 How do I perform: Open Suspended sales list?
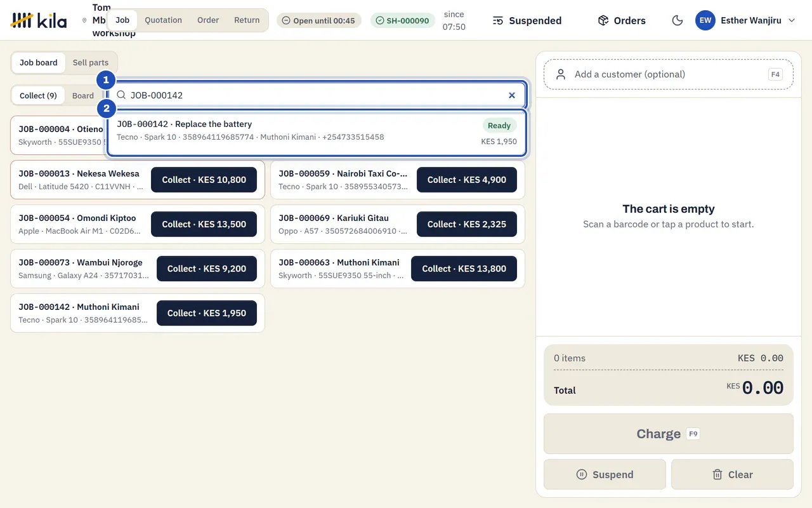527,20
